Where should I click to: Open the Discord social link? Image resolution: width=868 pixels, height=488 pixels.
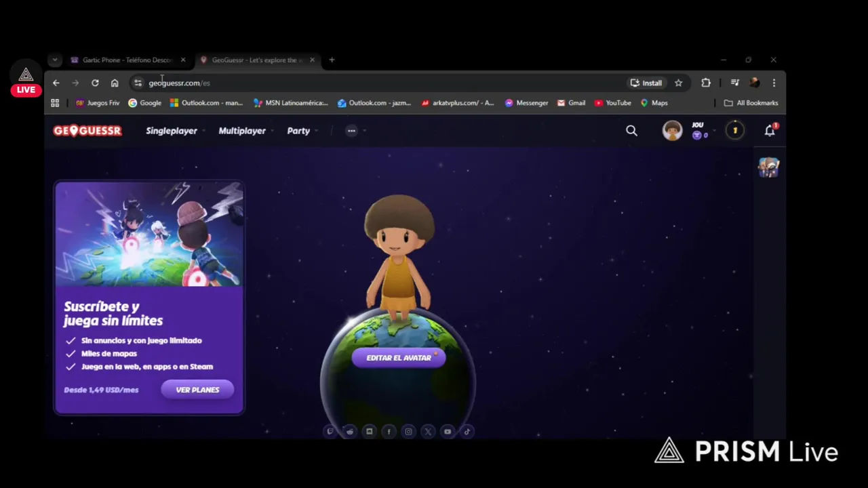coord(369,431)
